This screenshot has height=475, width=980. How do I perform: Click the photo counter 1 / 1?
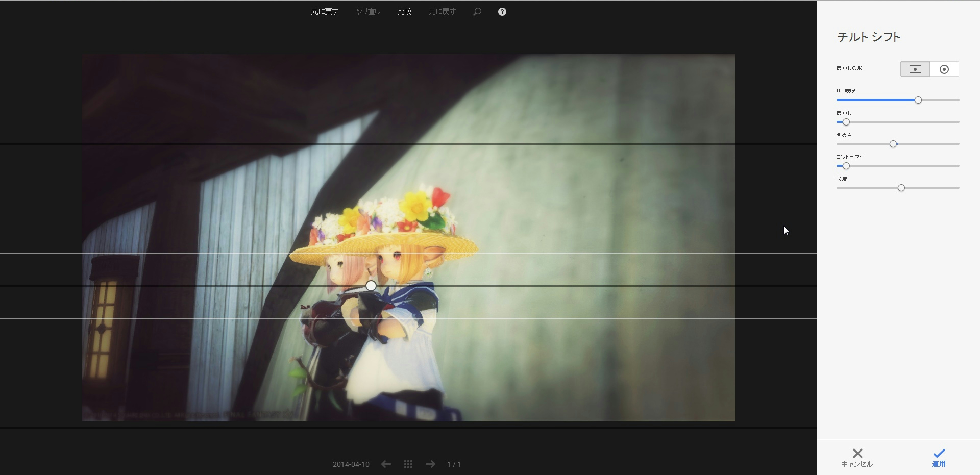click(x=454, y=464)
